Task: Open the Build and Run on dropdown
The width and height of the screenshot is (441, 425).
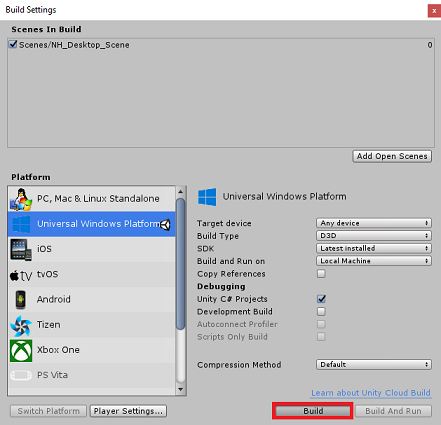Action: (374, 261)
